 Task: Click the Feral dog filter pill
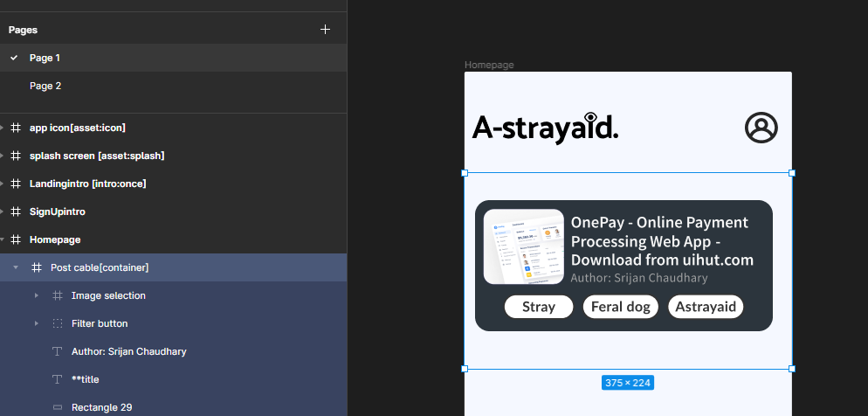621,307
